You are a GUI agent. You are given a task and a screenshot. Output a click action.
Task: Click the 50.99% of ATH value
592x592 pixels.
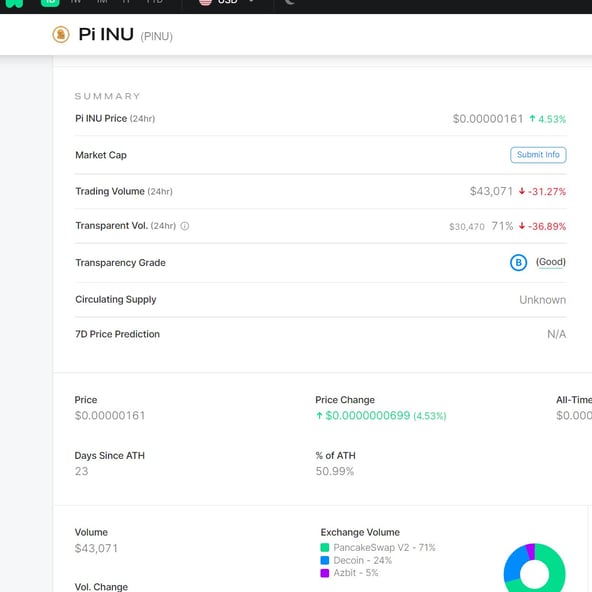335,471
